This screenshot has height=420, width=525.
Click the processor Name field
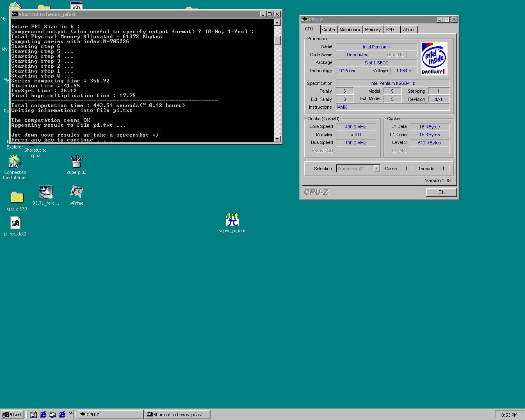[x=377, y=47]
